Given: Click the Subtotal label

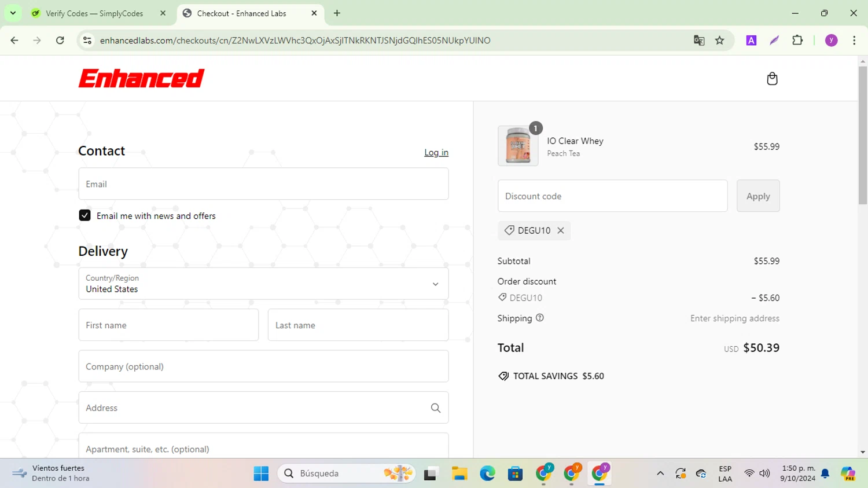Looking at the screenshot, I should pos(514,261).
